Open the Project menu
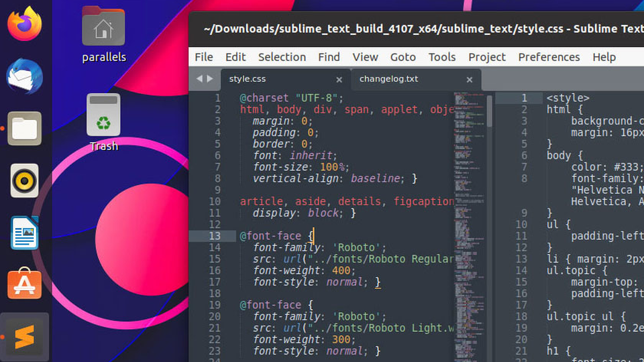The image size is (644, 362). (x=487, y=57)
